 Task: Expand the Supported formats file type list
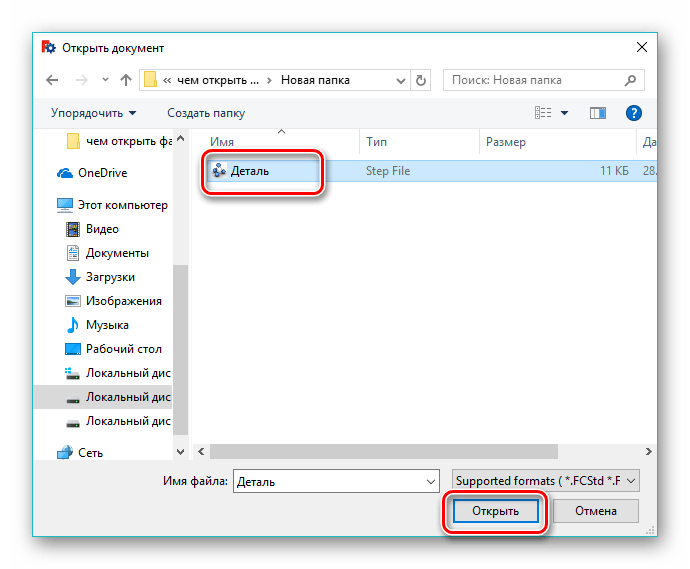coord(545,481)
